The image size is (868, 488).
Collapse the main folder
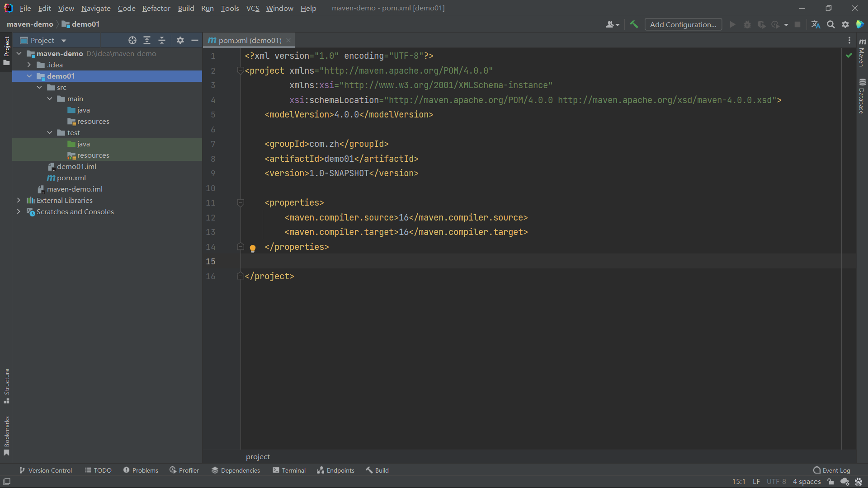pos(50,99)
